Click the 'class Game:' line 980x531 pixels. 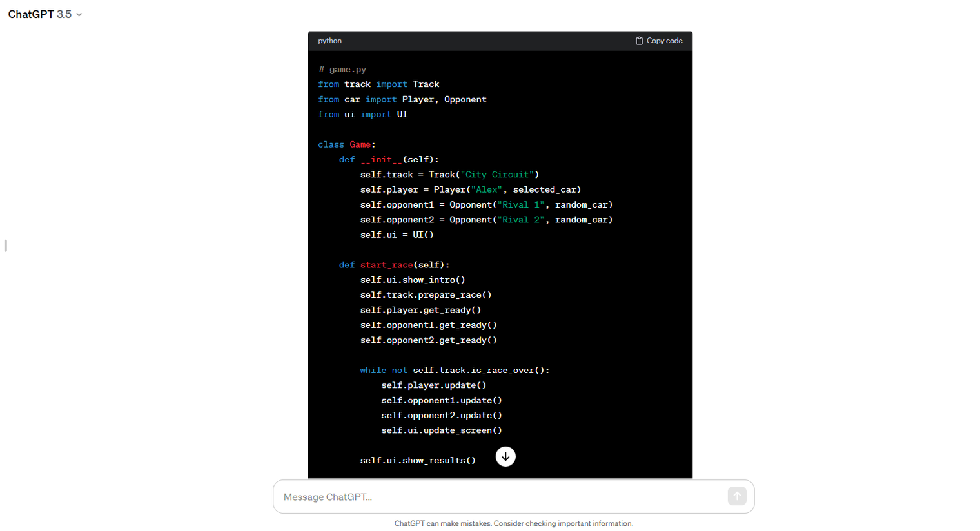347,144
